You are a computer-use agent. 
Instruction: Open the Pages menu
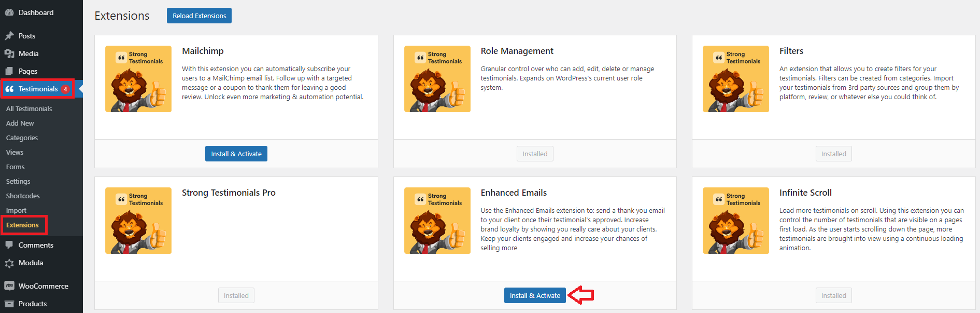pyautogui.click(x=28, y=71)
